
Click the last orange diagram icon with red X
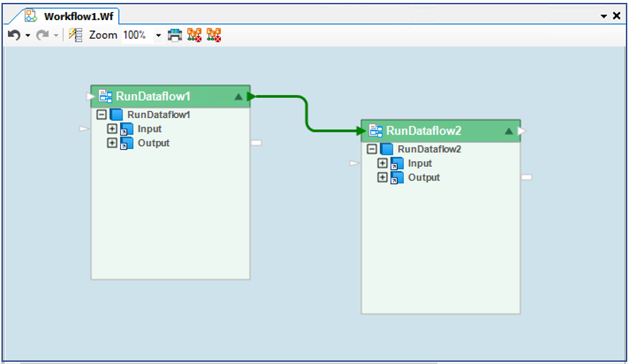pyautogui.click(x=214, y=35)
